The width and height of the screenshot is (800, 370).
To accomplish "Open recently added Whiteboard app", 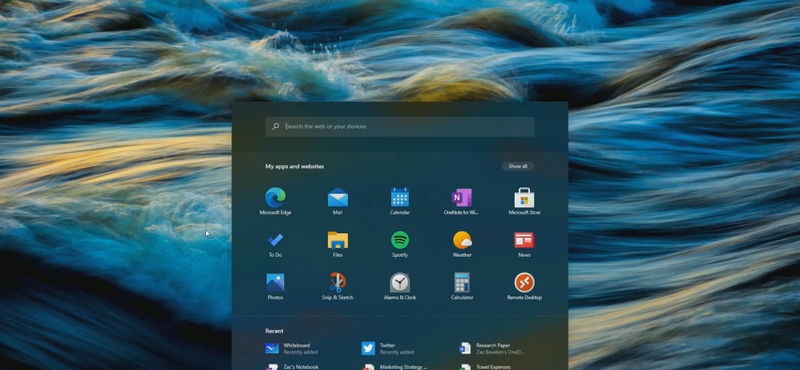I will tap(292, 349).
